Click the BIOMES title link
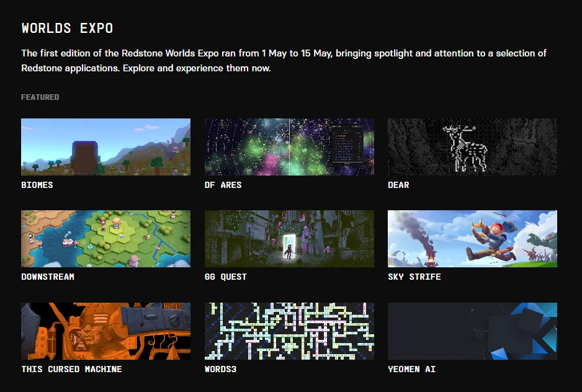 [37, 185]
